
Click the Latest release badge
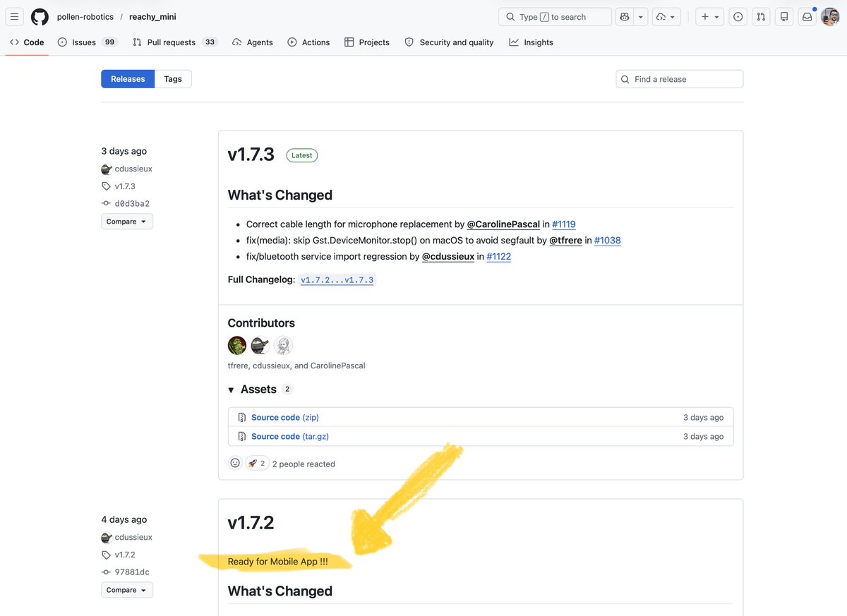[302, 155]
